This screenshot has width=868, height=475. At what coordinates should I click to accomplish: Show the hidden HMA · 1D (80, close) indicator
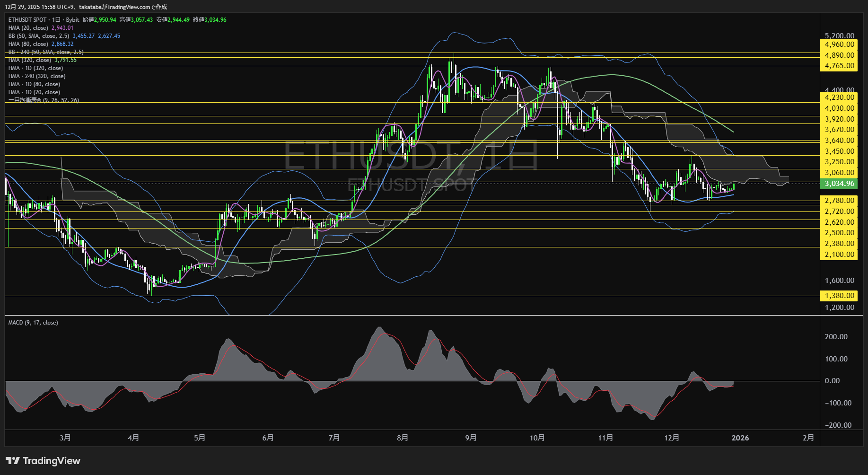click(x=33, y=84)
